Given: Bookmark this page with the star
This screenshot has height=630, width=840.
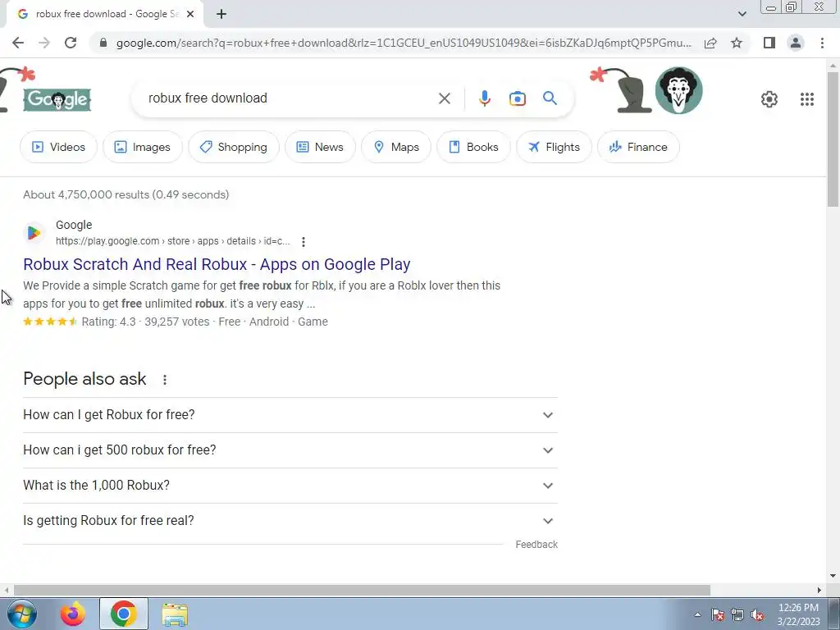Looking at the screenshot, I should click(737, 43).
